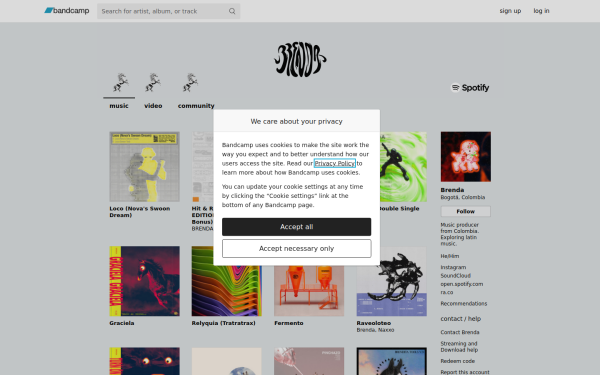The width and height of the screenshot is (600, 375).
Task: Click the Redeem code link
Action: click(458, 361)
